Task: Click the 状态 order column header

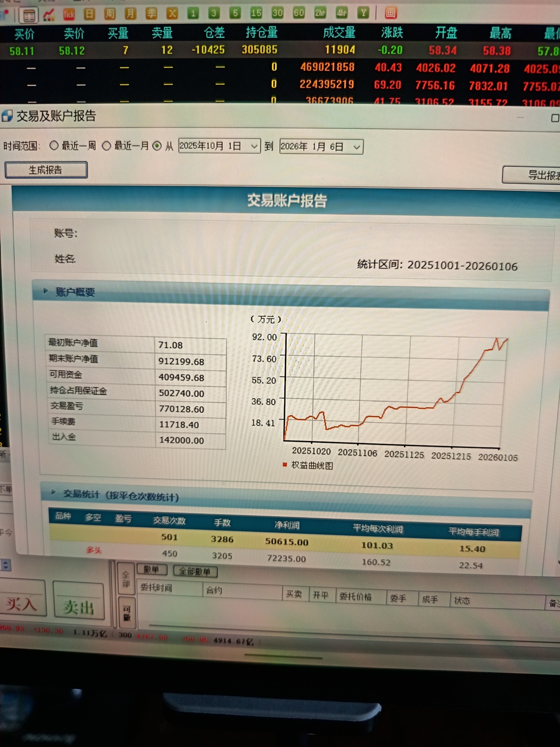Action: pos(462,600)
